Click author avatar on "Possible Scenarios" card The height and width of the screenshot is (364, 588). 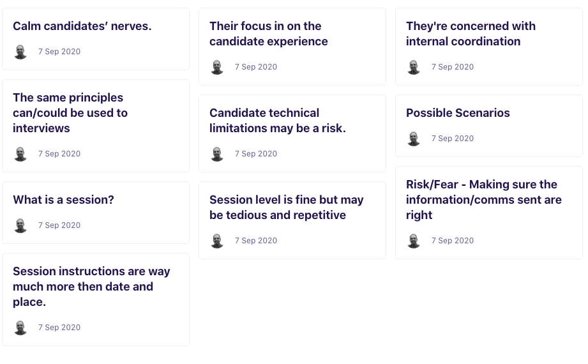pyautogui.click(x=414, y=139)
